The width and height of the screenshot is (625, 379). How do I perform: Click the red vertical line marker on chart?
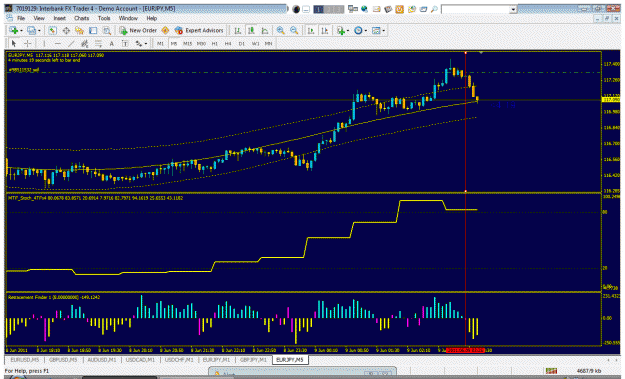tap(466, 122)
